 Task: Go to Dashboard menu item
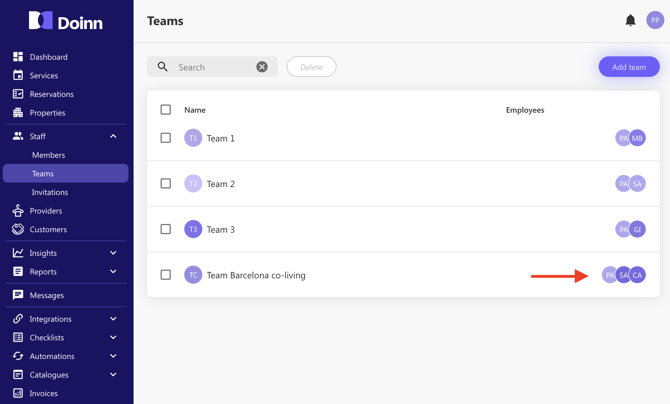(x=48, y=57)
